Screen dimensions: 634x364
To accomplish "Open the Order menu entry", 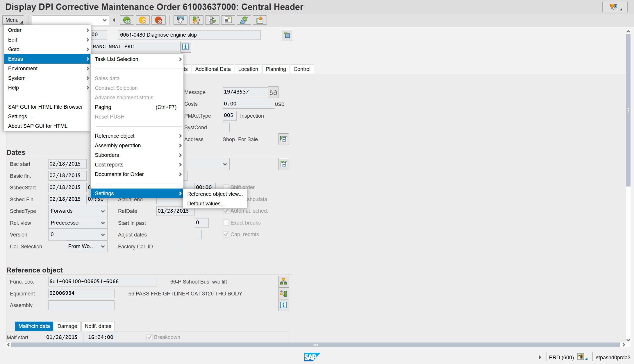I will pos(47,30).
